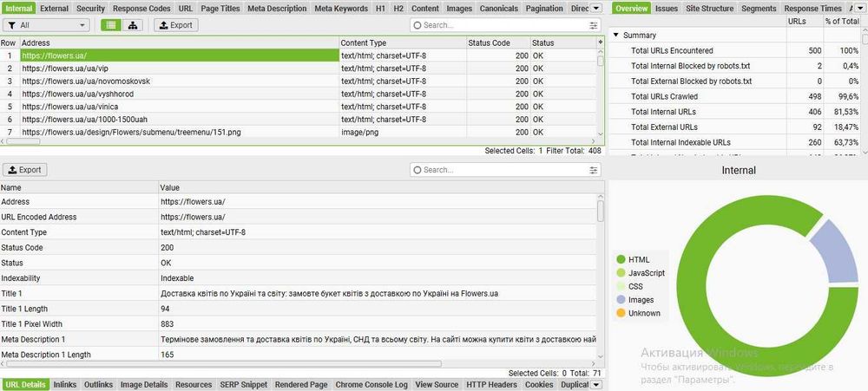Collapse the Summary tree section
This screenshot has height=391, width=868.
coord(615,35)
